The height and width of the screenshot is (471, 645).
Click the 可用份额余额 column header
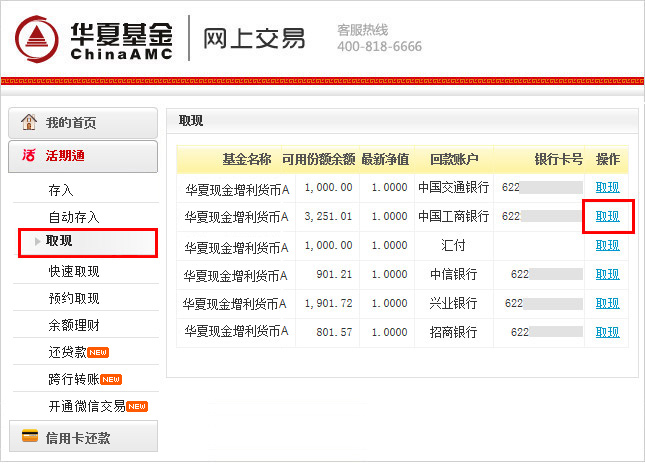point(319,159)
